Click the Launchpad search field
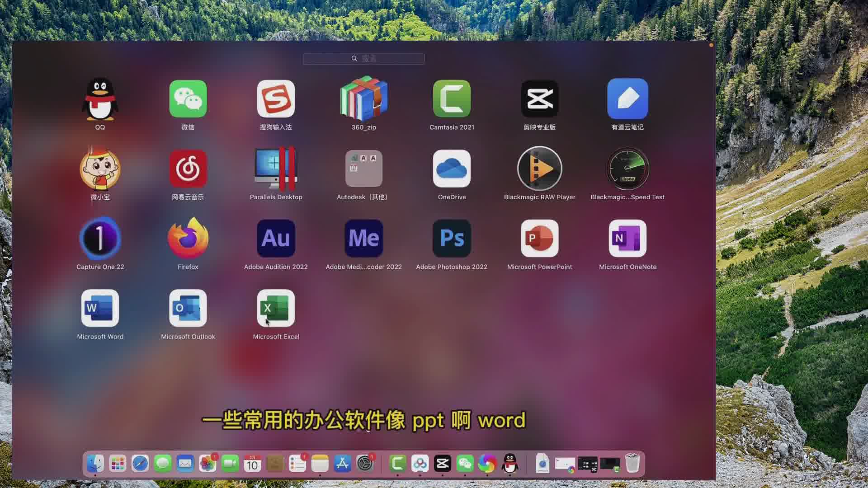Screen dimensions: 868x488 pos(363,59)
